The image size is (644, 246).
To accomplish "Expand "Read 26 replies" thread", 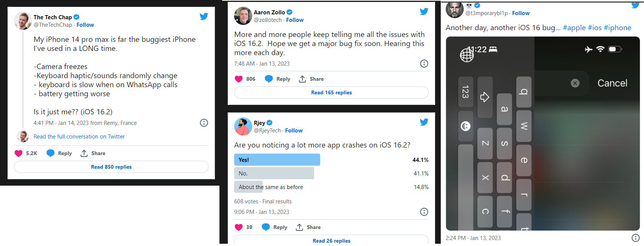I will [x=331, y=240].
